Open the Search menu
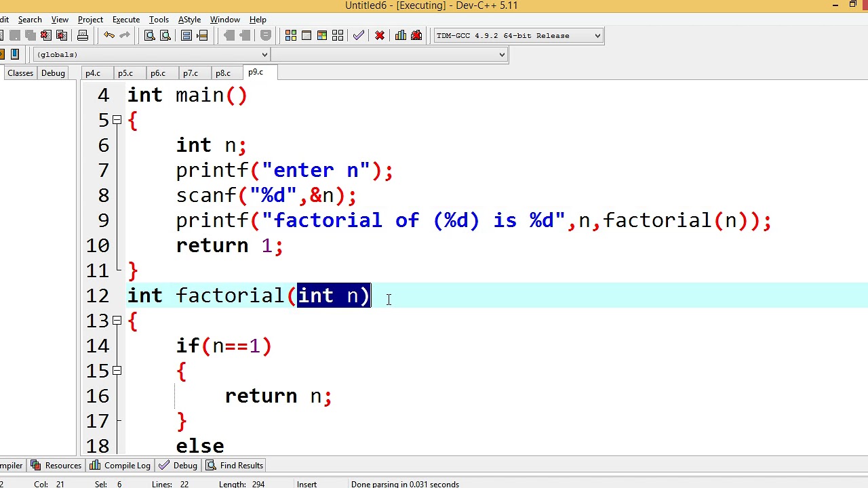The width and height of the screenshot is (868, 488). click(x=30, y=20)
